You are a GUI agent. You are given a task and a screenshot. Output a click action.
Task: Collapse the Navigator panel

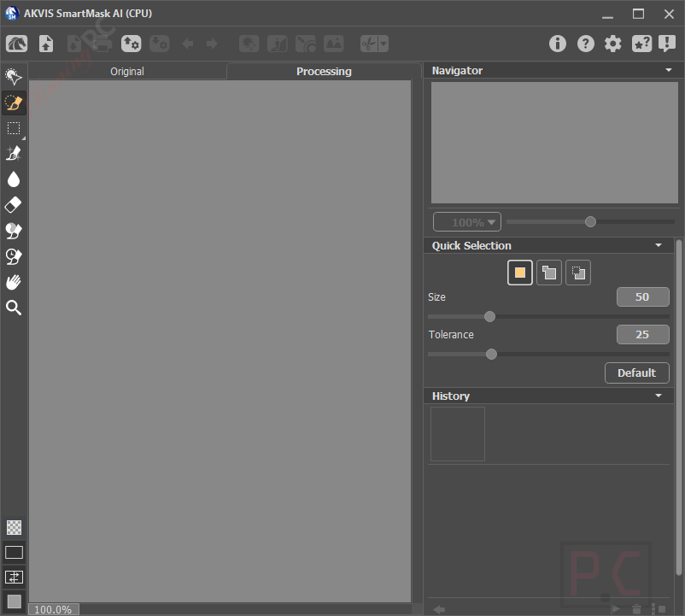point(669,70)
